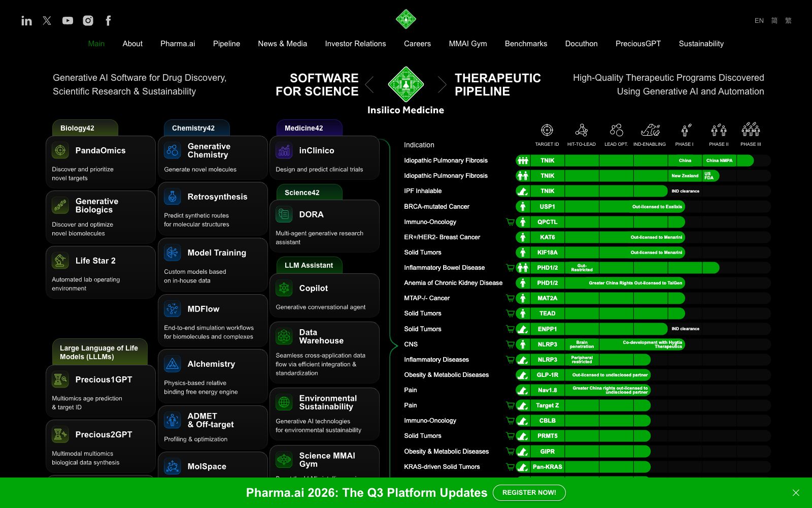Click the Precious1GPT hourglass icon
812x508 pixels.
60,379
